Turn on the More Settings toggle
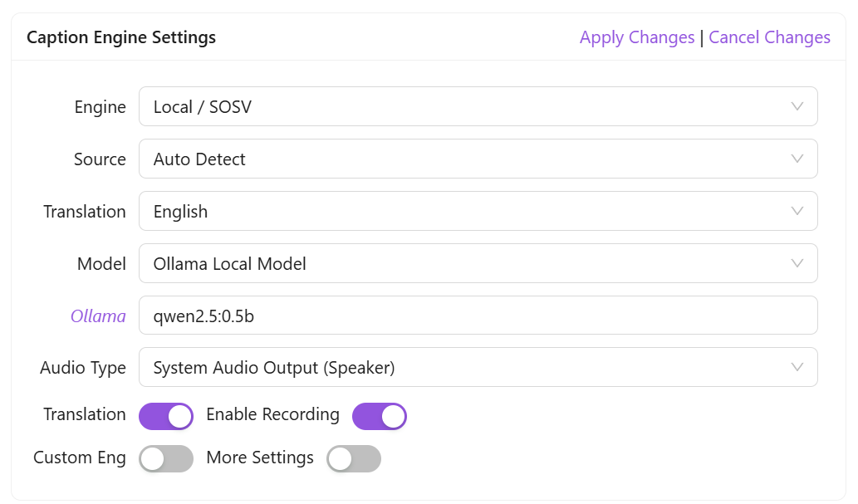This screenshot has width=858, height=504. click(354, 458)
